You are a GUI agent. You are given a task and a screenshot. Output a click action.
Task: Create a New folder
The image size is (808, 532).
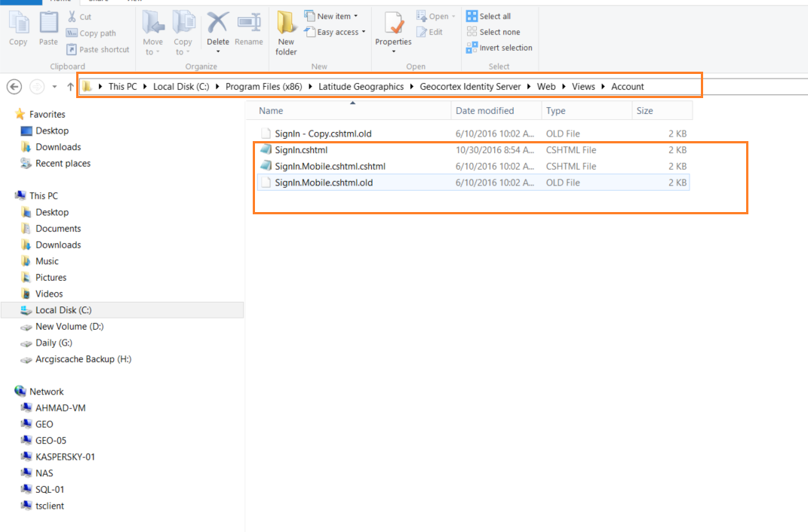(x=286, y=32)
